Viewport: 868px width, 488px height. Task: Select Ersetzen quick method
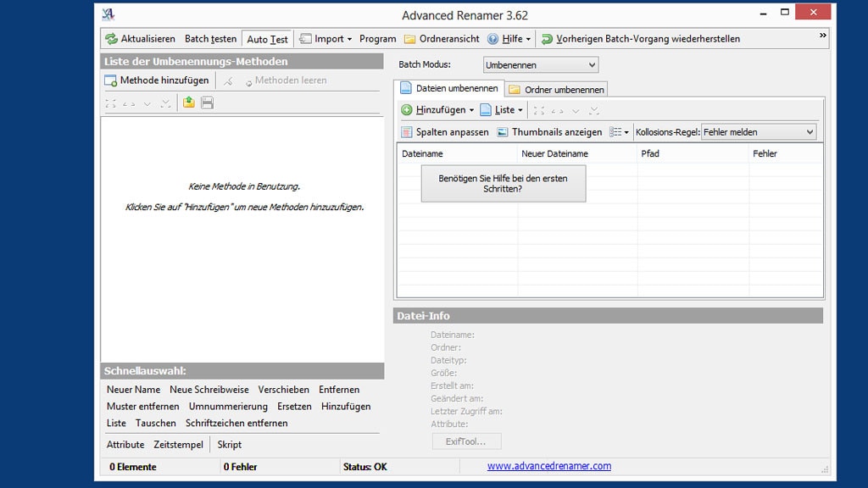pos(294,406)
